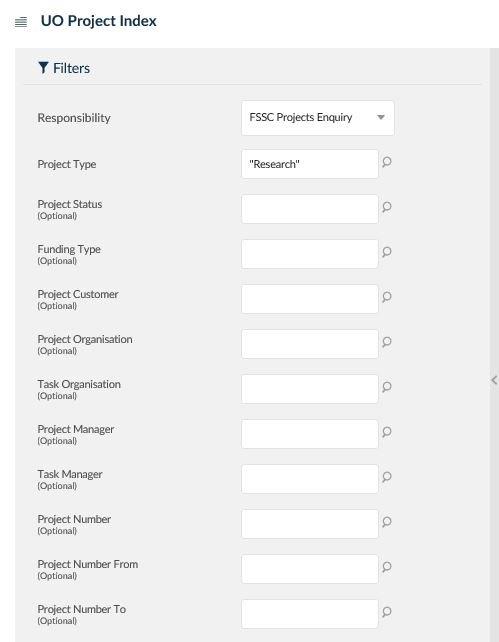Click the Filters funnel icon
Screen dimensions: 499x642
coord(43,68)
